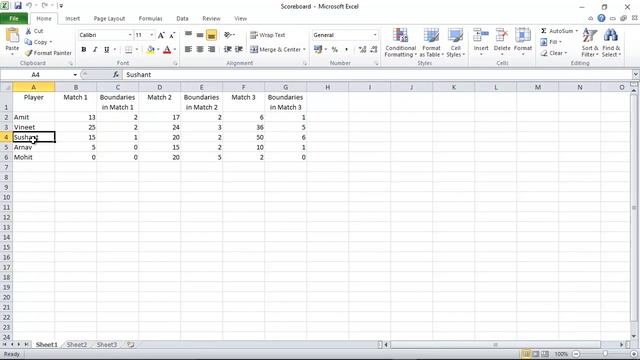Open the font size dropdown

click(151, 35)
